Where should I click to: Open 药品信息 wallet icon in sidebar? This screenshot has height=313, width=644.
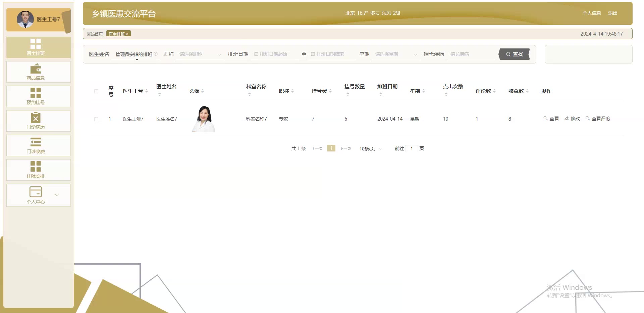click(36, 69)
